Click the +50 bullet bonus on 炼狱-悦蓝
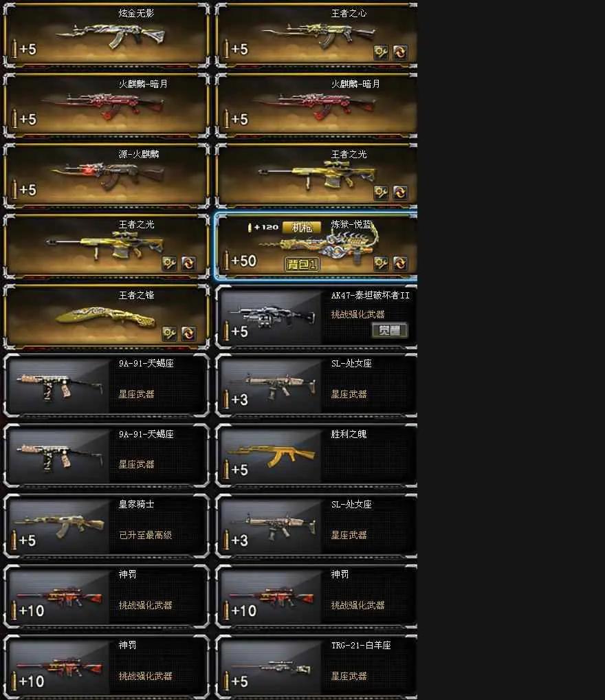Screen dimensions: 605x700 click(x=240, y=261)
